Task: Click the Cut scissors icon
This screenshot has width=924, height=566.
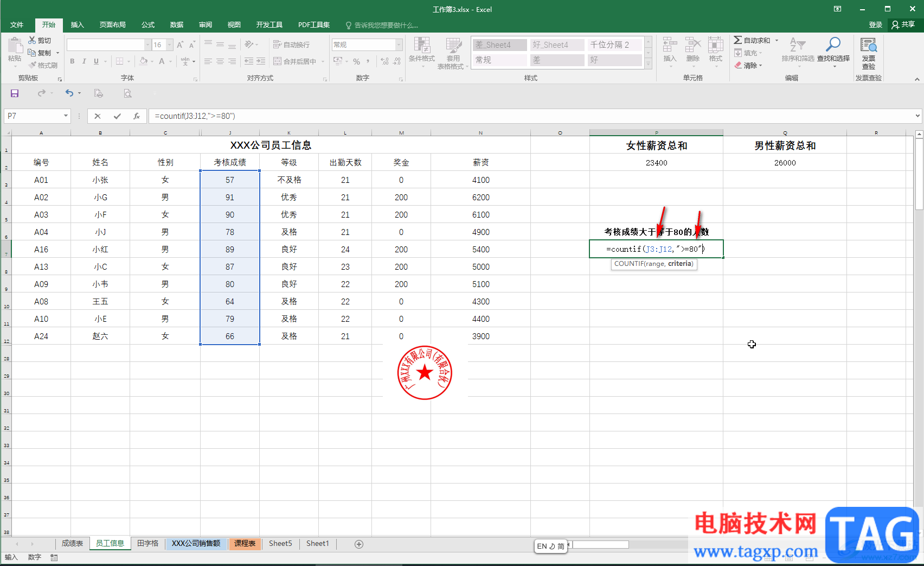Action: 32,40
